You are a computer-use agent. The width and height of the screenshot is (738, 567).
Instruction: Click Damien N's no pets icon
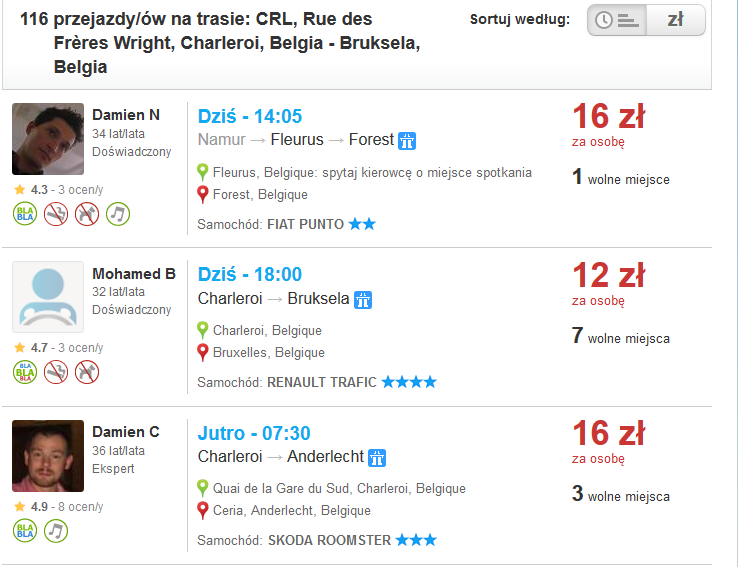(x=87, y=214)
